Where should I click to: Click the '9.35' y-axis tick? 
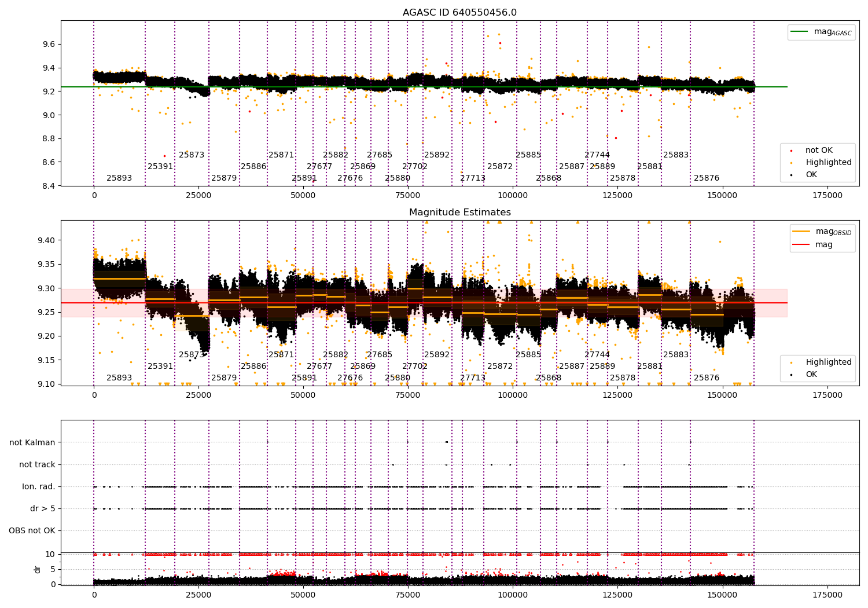pyautogui.click(x=46, y=265)
